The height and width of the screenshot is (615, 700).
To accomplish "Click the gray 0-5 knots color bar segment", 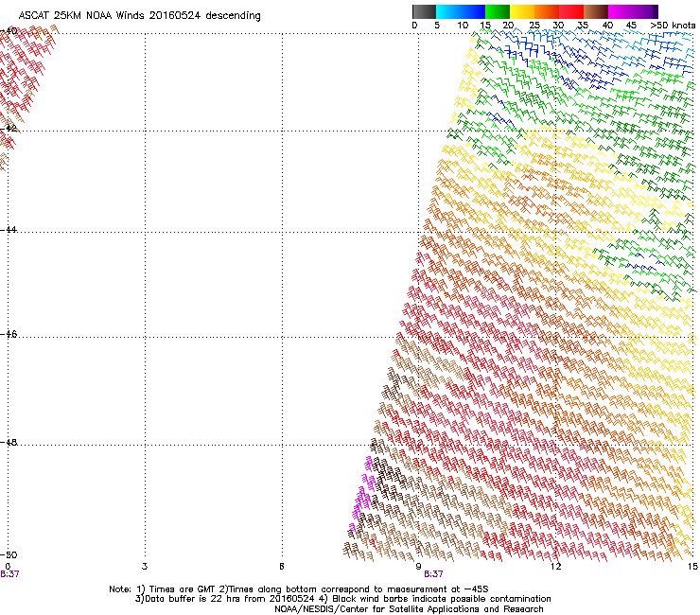I will coord(424,11).
